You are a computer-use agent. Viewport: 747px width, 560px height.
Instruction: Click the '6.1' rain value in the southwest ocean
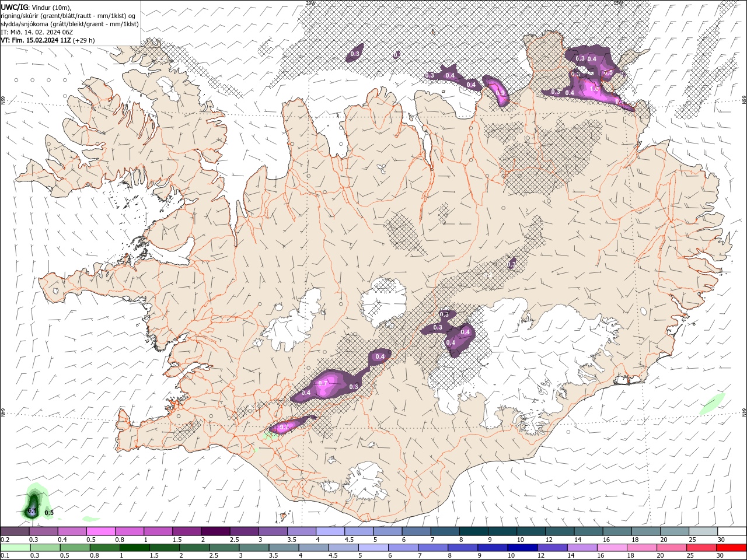33,511
